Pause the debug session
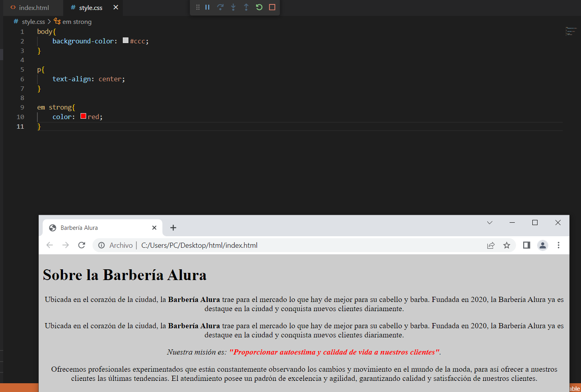581x392 pixels. (207, 7)
